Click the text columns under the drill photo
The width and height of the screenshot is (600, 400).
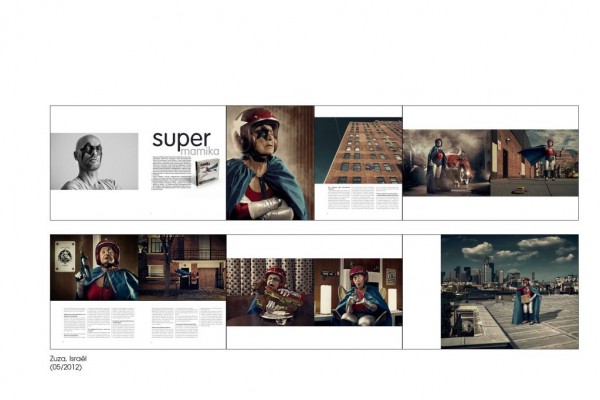(94, 324)
